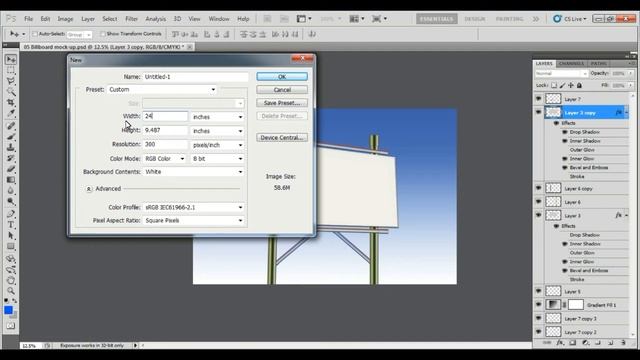The height and width of the screenshot is (360, 640).
Task: Open the Color Profile dropdown
Action: click(194, 207)
